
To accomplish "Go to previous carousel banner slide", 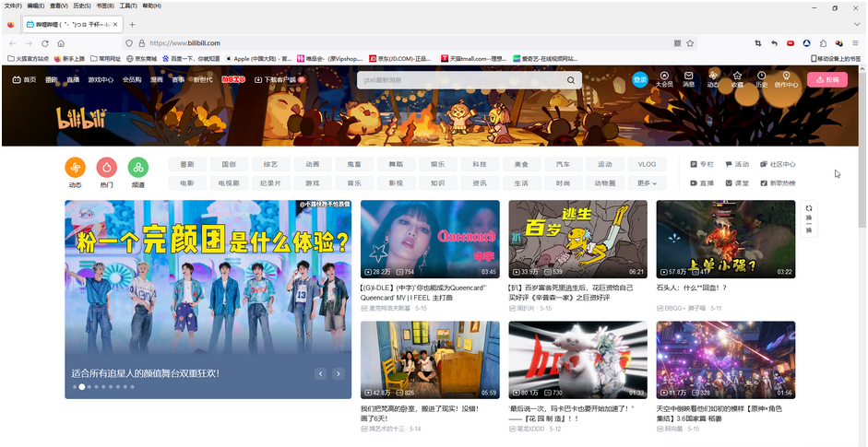I will click(x=321, y=373).
